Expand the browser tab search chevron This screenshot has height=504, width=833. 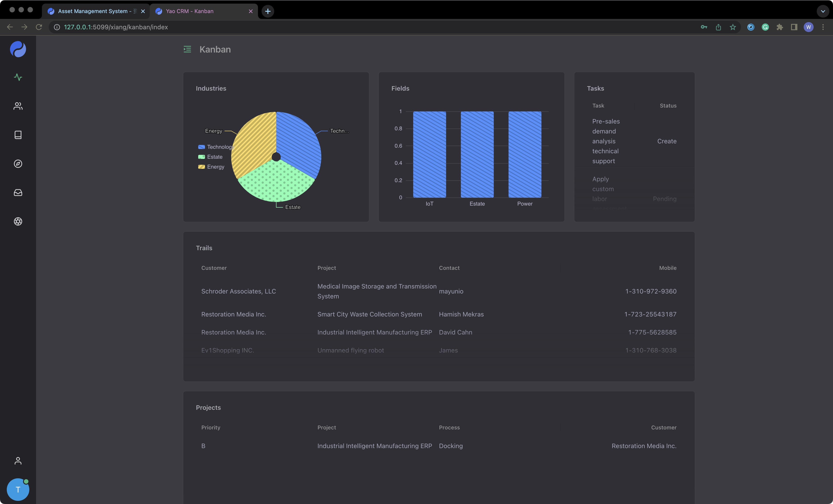tap(823, 11)
